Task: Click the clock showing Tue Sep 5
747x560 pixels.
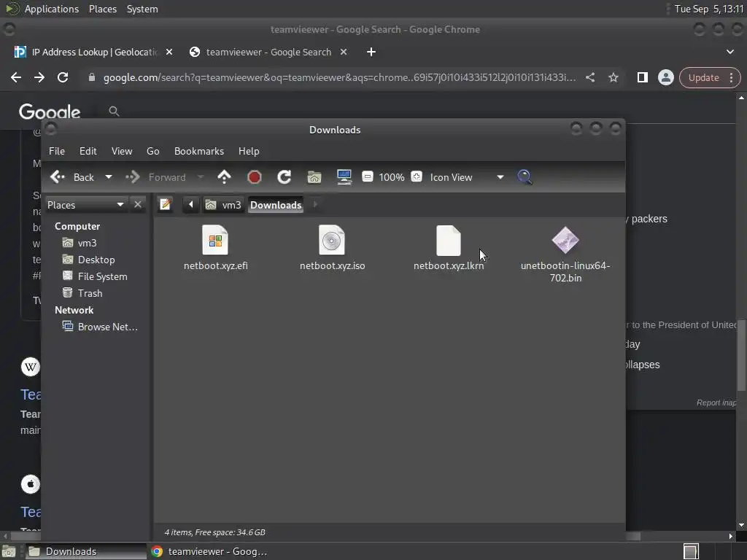Action: [x=709, y=9]
